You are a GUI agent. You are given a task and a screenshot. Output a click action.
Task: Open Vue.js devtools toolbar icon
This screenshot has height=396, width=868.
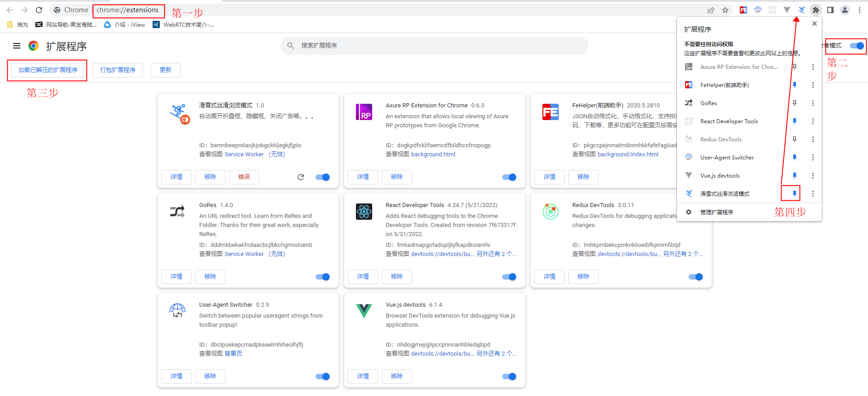[787, 10]
